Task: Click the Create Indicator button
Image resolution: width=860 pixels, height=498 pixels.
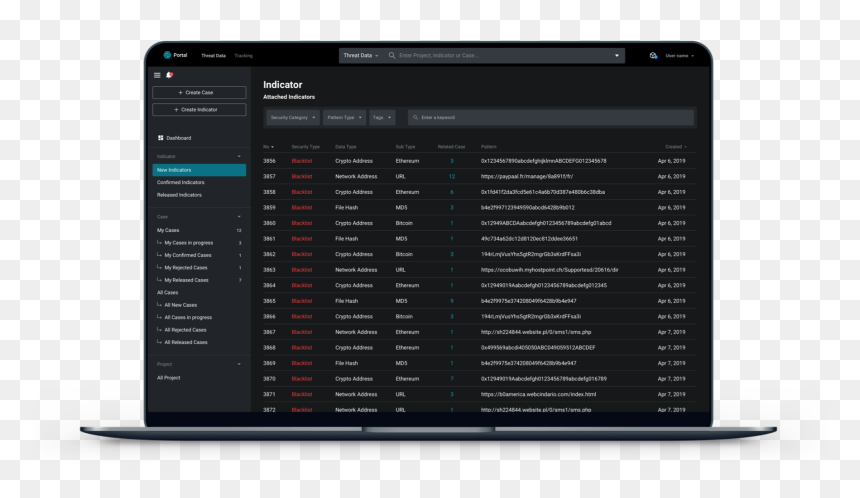Action: pyautogui.click(x=199, y=110)
